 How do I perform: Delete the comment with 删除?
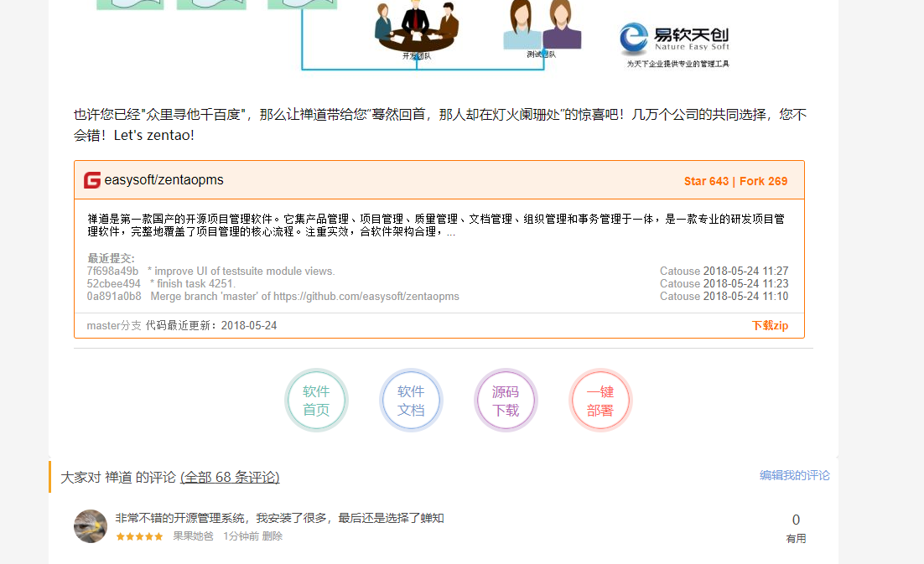click(x=273, y=536)
